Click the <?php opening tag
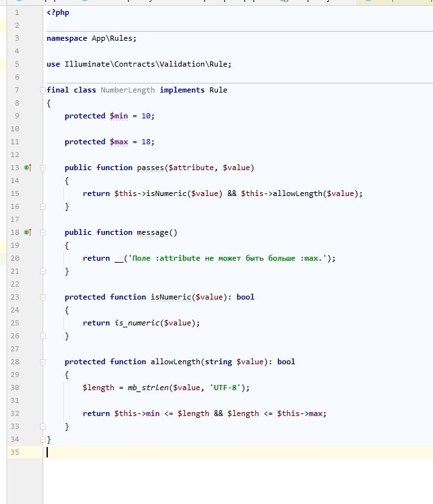 [58, 12]
